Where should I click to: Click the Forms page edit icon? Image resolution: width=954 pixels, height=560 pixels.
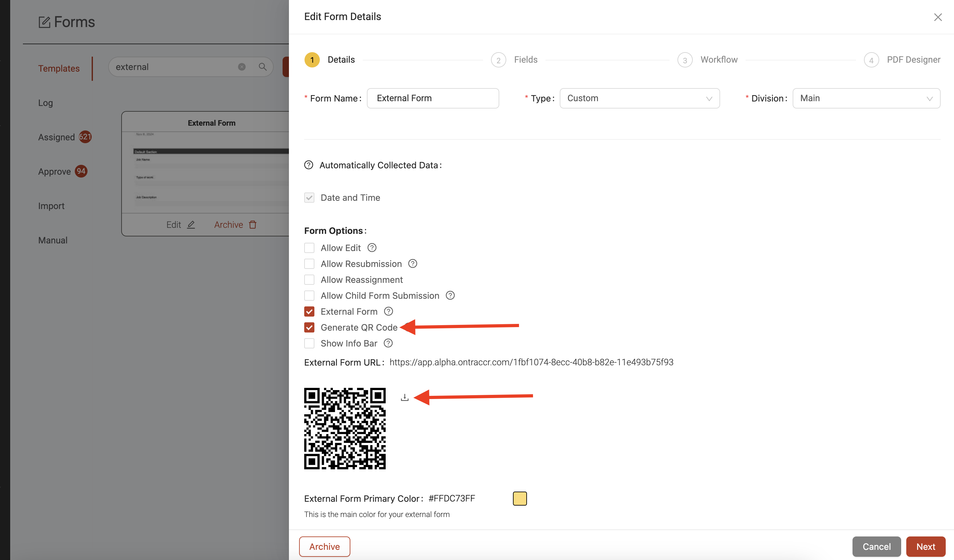(x=44, y=22)
